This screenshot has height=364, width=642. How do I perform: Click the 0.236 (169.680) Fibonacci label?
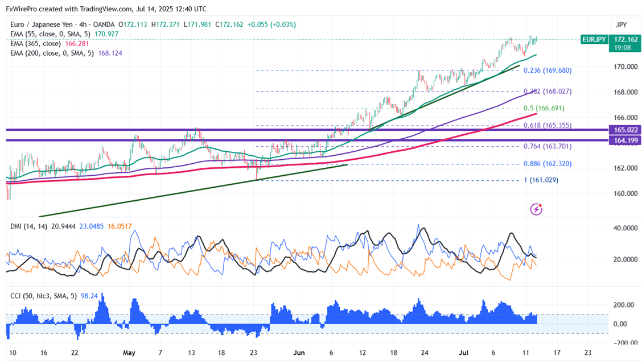(x=548, y=71)
